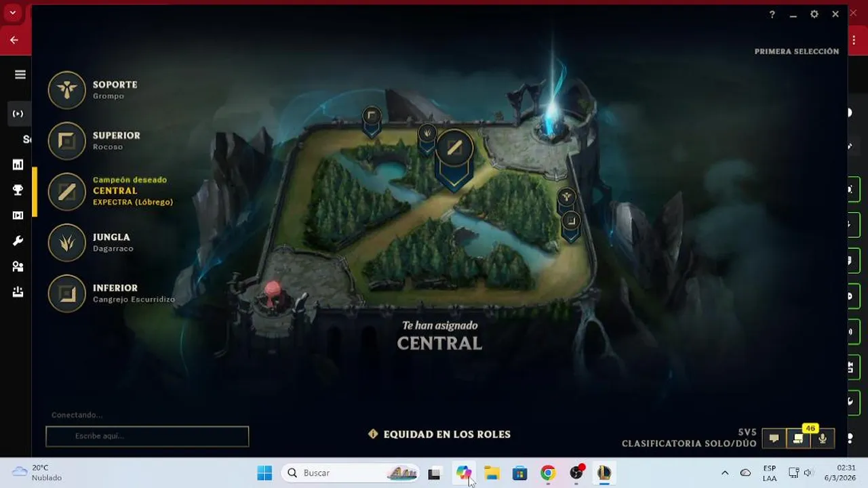Click the chat input field Escribe aquí

tap(147, 436)
